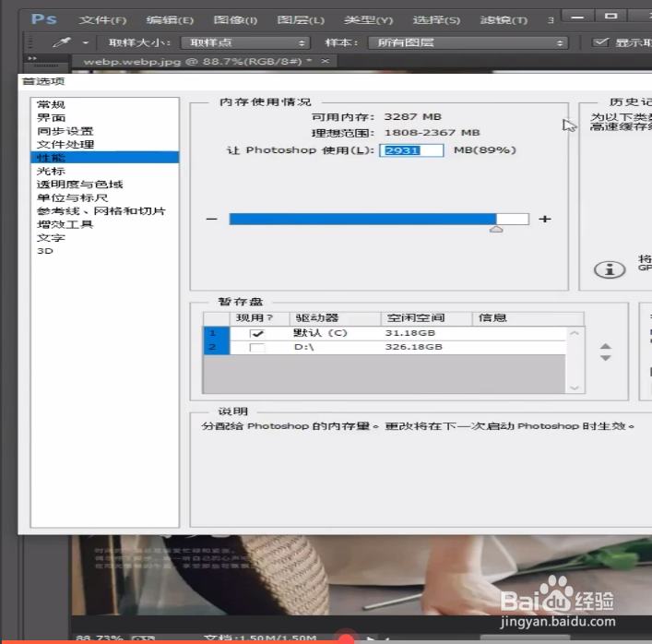Image resolution: width=652 pixels, height=644 pixels.
Task: Select 同步设置 in preferences list
Action: point(105,131)
